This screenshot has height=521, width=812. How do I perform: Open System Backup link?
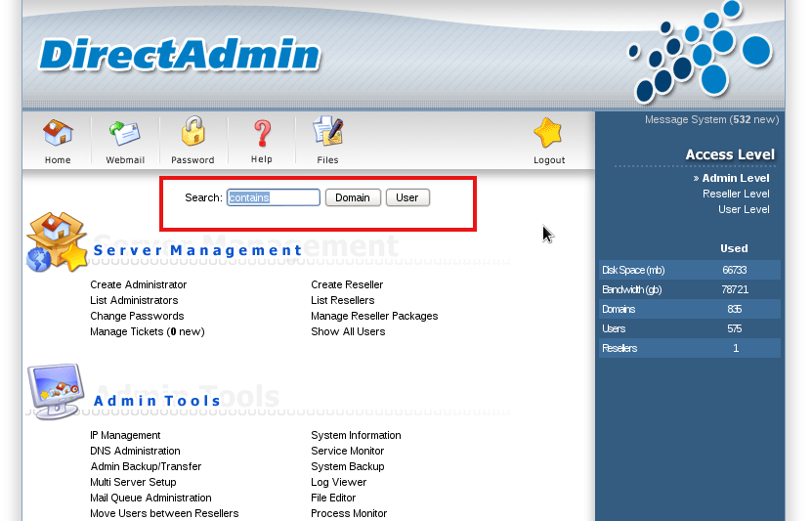tap(348, 466)
